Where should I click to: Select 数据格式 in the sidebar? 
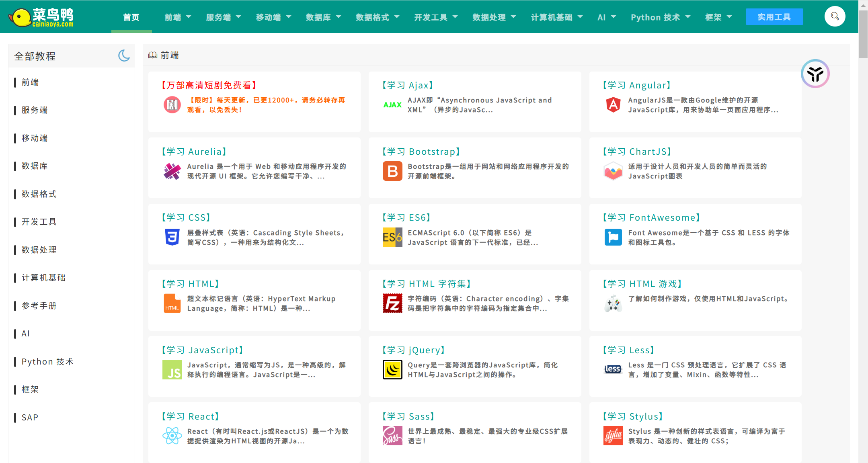(39, 194)
